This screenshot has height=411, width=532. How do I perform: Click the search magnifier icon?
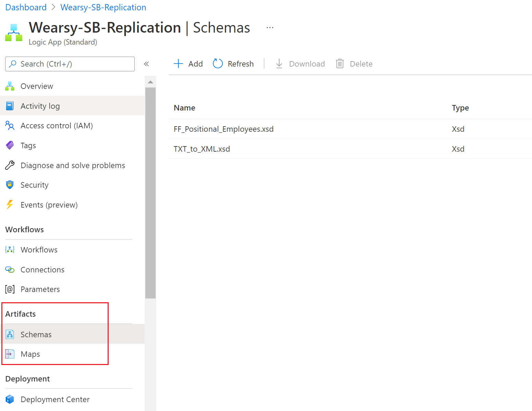pos(13,64)
